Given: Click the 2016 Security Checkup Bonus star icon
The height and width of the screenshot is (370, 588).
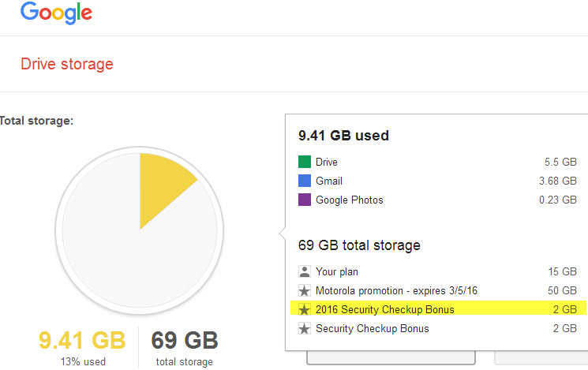Looking at the screenshot, I should [x=305, y=309].
